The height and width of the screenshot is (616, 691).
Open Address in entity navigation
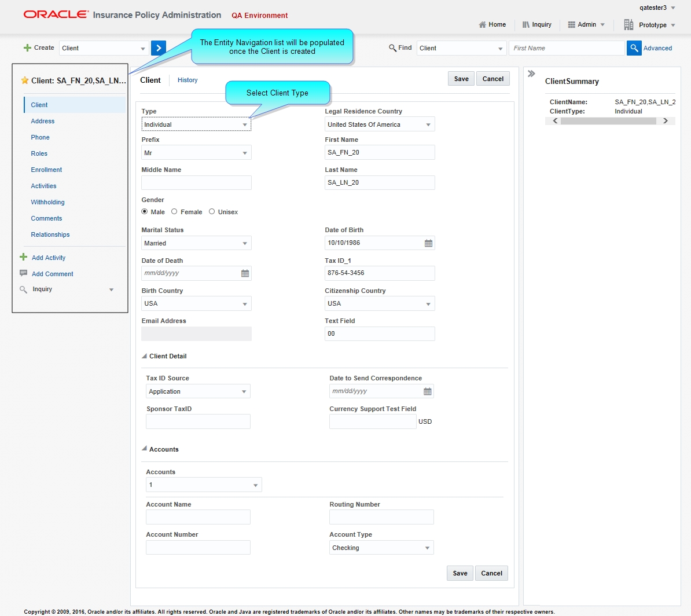(x=43, y=121)
